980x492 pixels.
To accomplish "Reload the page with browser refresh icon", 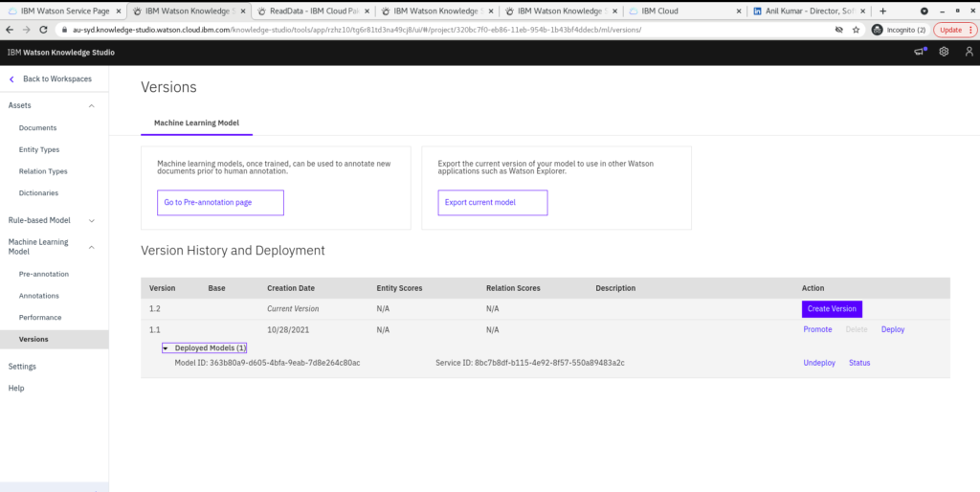I will (x=44, y=30).
